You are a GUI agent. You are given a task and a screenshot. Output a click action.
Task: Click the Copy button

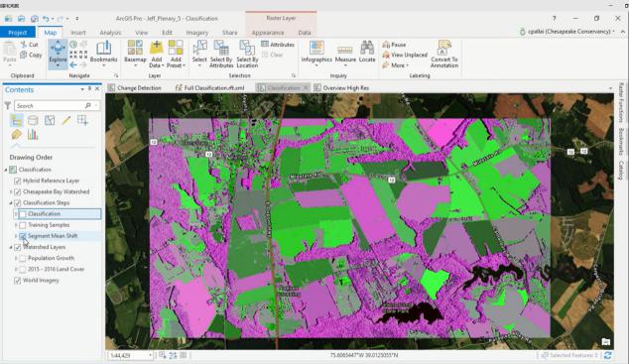[x=31, y=55]
